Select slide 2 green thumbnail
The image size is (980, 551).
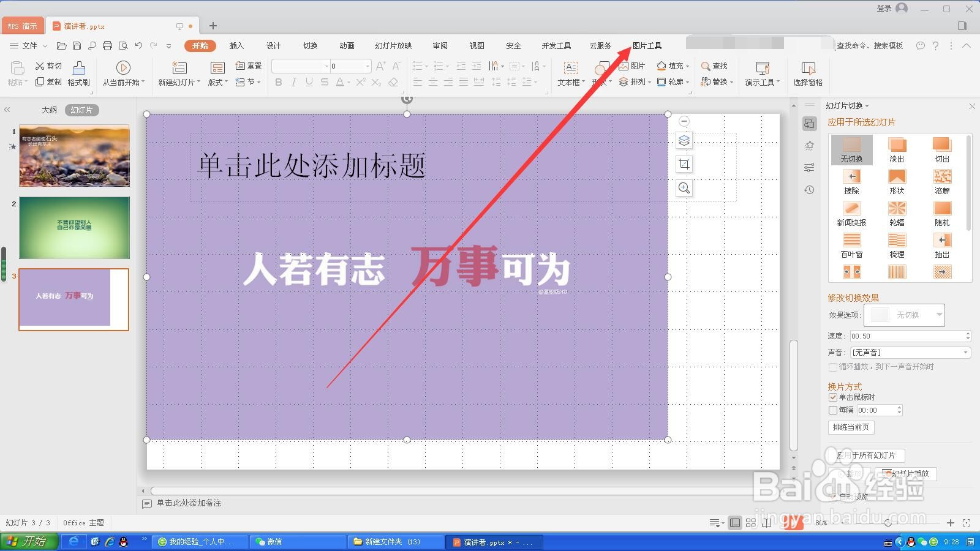point(74,228)
